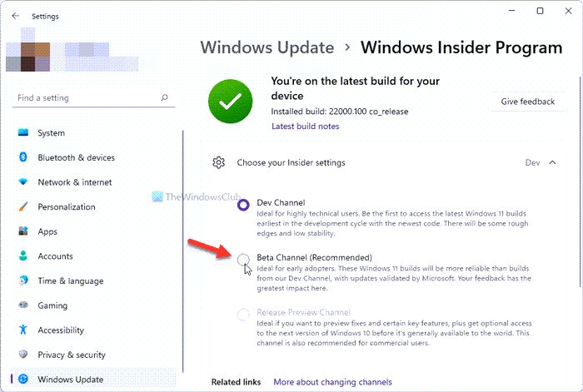Click the 'Choose your Insider settings' label
Screen dimensions: 583x392
click(x=291, y=163)
